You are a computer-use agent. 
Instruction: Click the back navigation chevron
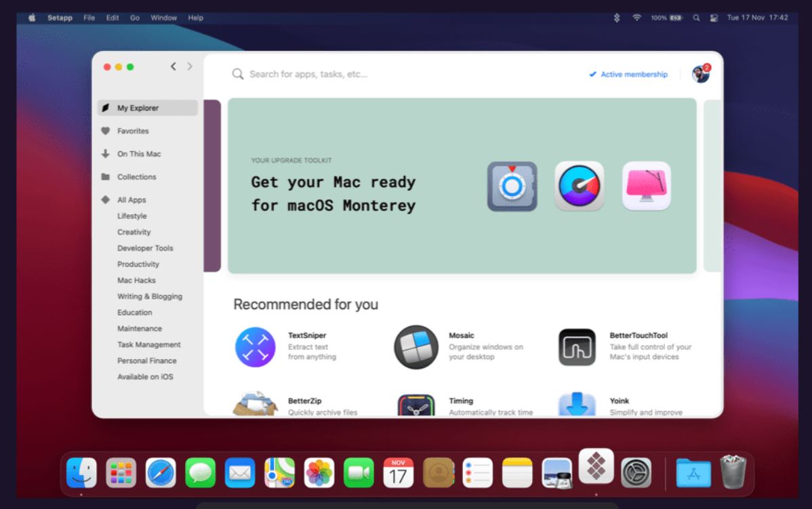174,66
